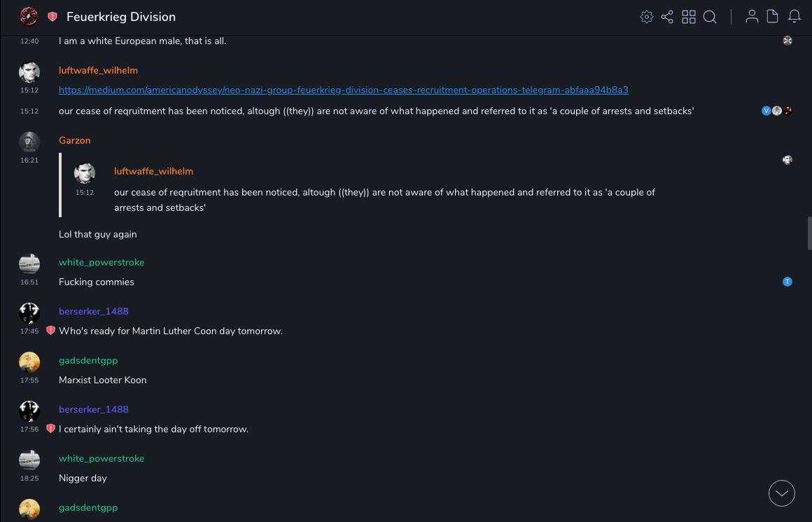The height and width of the screenshot is (522, 812).
Task: Open the grid view icon in the header
Action: click(689, 17)
